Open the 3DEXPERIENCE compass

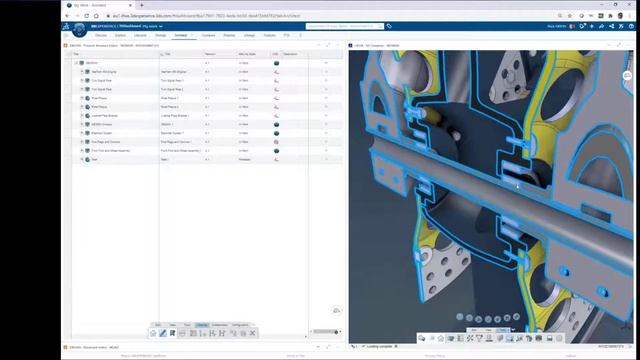pyautogui.click(x=79, y=30)
